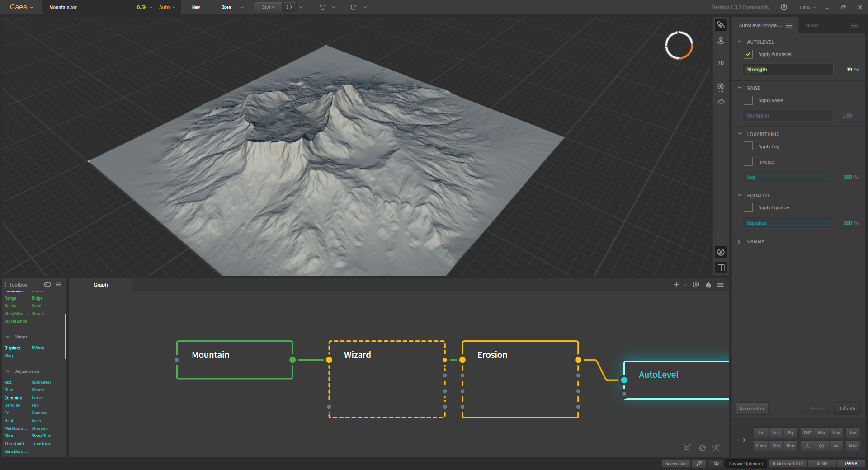Enable the Apply Raise checkbox
868x470 pixels.
pyautogui.click(x=748, y=100)
